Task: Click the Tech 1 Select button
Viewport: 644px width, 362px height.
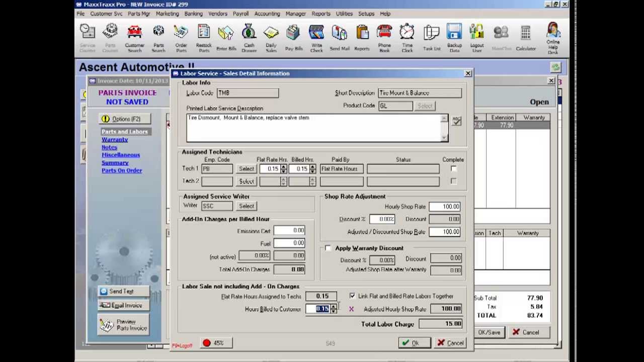Action: click(247, 169)
